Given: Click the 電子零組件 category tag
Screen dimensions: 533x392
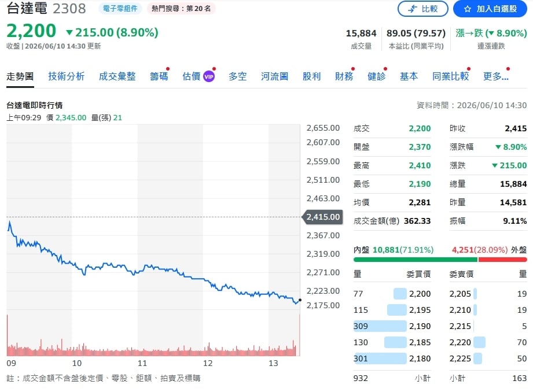Looking at the screenshot, I should 120,9.
